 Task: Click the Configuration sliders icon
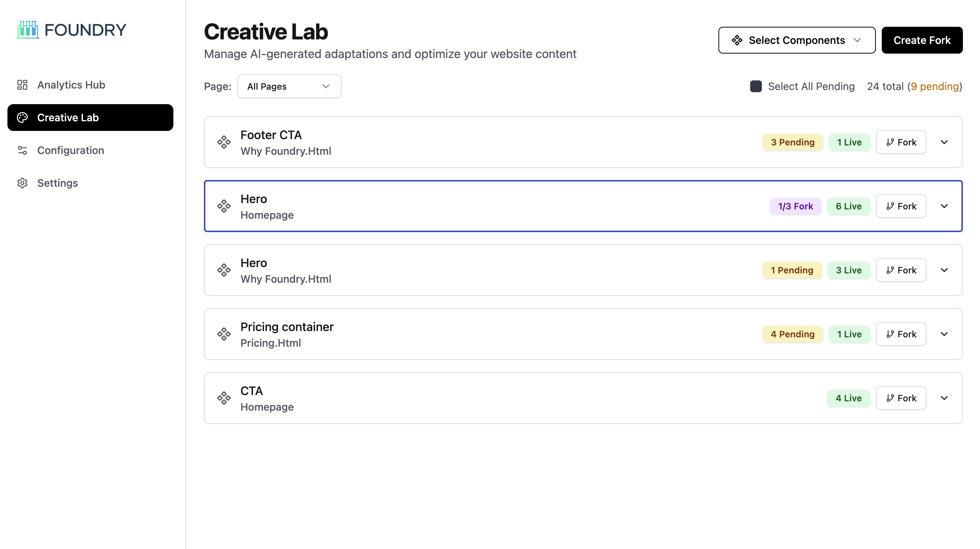(x=22, y=150)
